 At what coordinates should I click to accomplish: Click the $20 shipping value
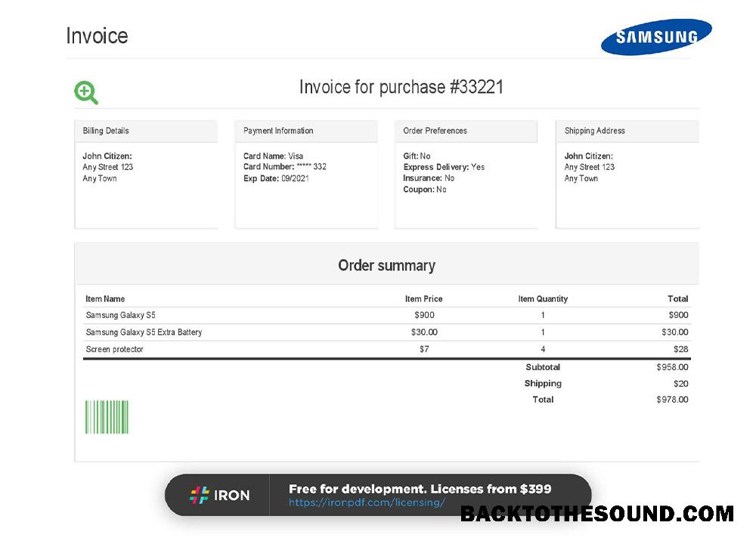click(x=681, y=384)
